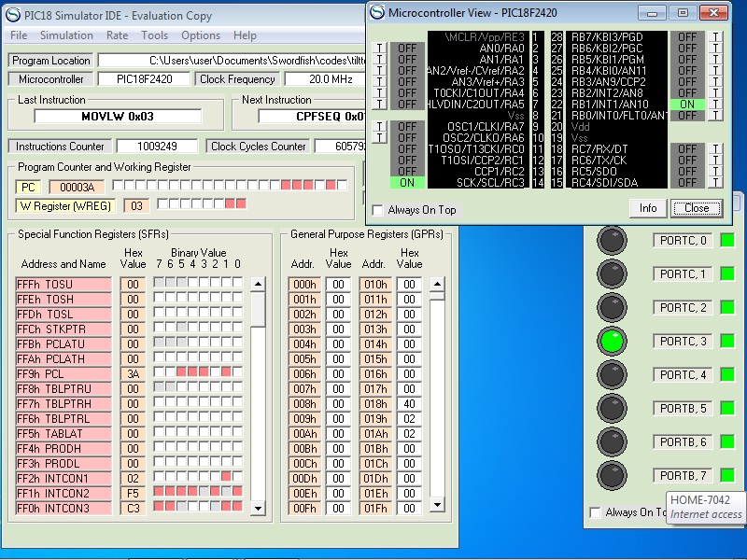Image resolution: width=747 pixels, height=560 pixels.
Task: Click the PORTC, 3 label button
Action: click(x=683, y=342)
